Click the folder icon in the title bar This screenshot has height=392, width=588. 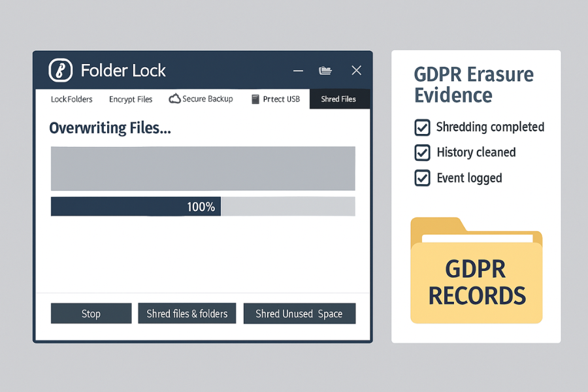coord(325,71)
